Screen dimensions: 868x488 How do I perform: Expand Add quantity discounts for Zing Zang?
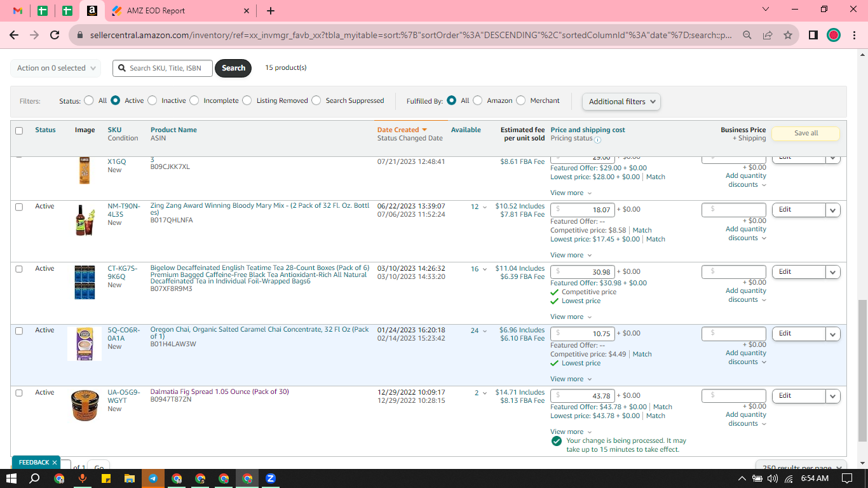[746, 233]
